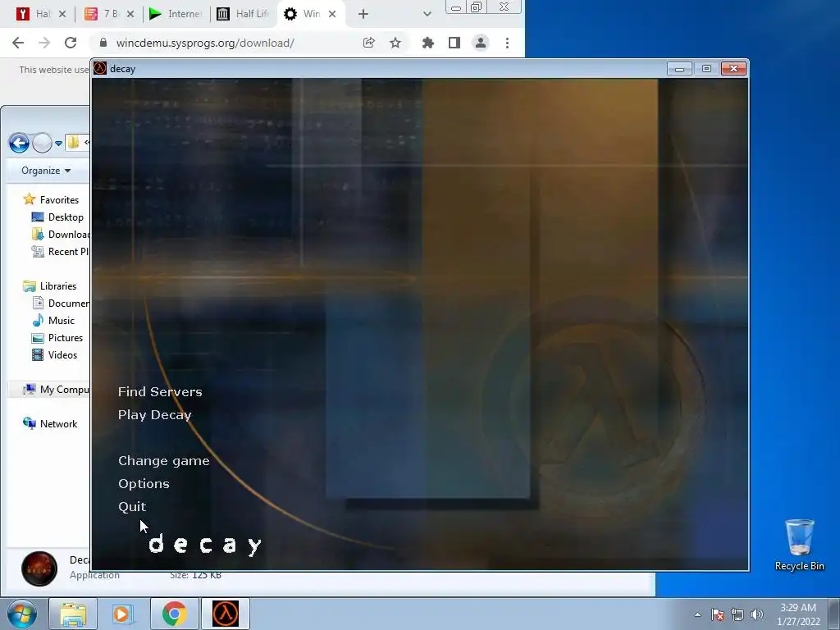This screenshot has width=840, height=630.
Task: Select Desktop in Explorer sidebar
Action: 58,217
